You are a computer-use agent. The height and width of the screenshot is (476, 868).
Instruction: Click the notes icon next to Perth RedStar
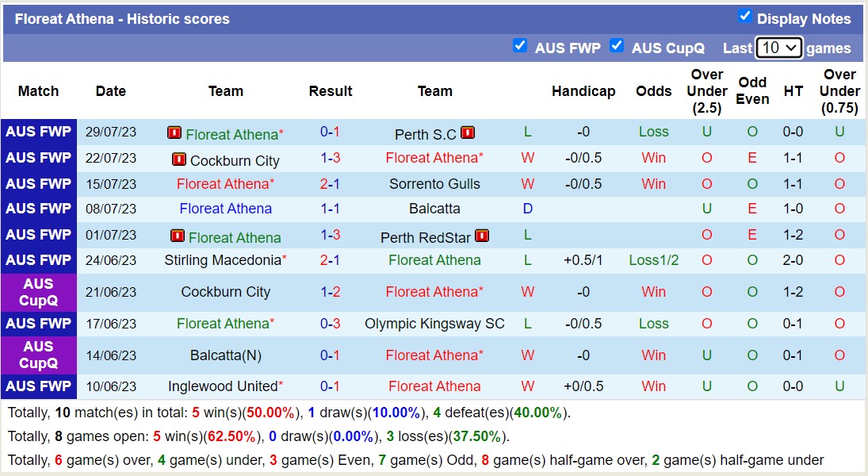coord(483,236)
